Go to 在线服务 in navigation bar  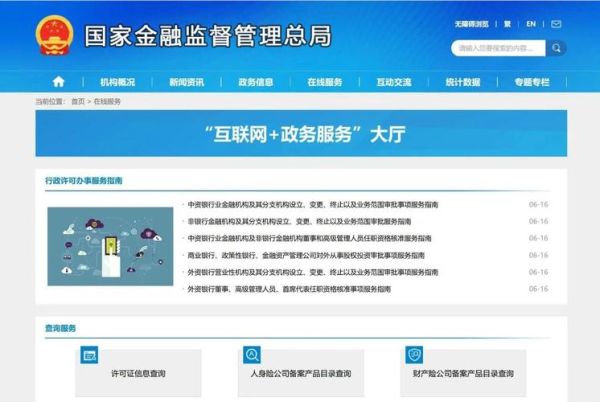[x=324, y=82]
